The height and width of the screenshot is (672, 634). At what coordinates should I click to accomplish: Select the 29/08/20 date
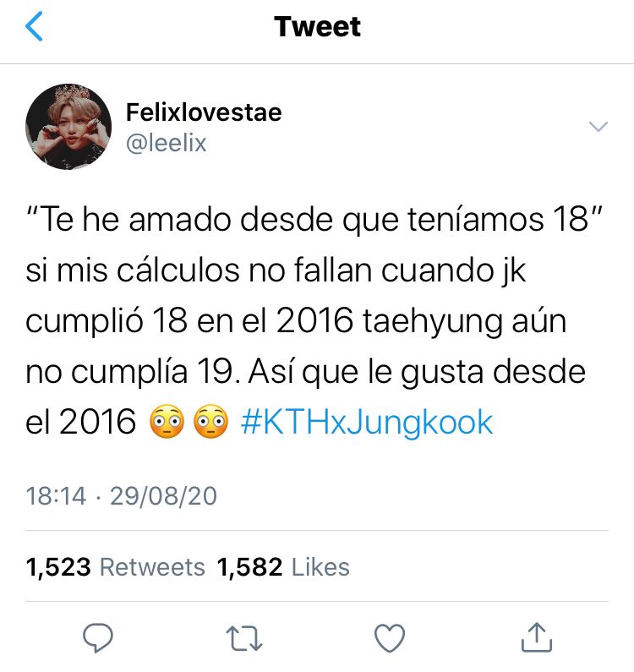163,496
